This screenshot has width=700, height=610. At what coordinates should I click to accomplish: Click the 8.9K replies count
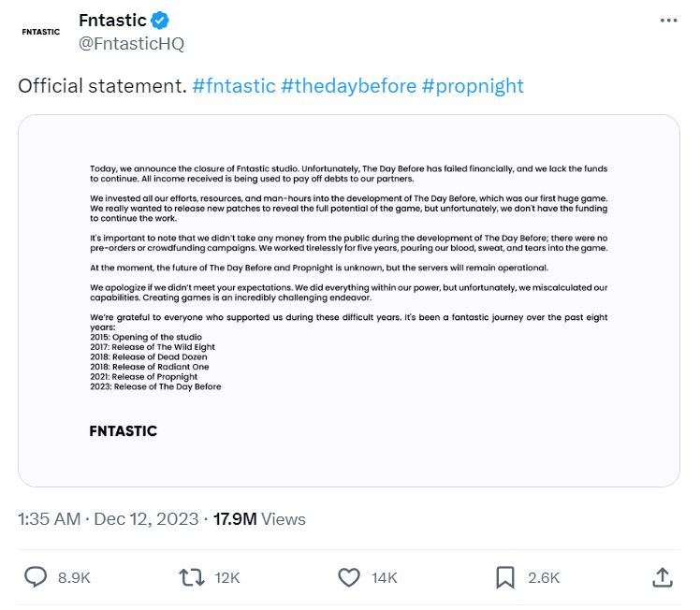(x=75, y=578)
